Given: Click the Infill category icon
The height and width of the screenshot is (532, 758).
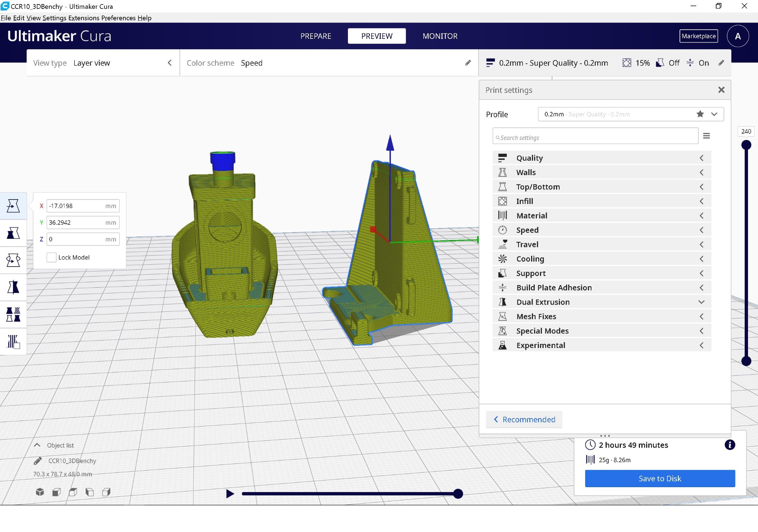Looking at the screenshot, I should pos(502,201).
